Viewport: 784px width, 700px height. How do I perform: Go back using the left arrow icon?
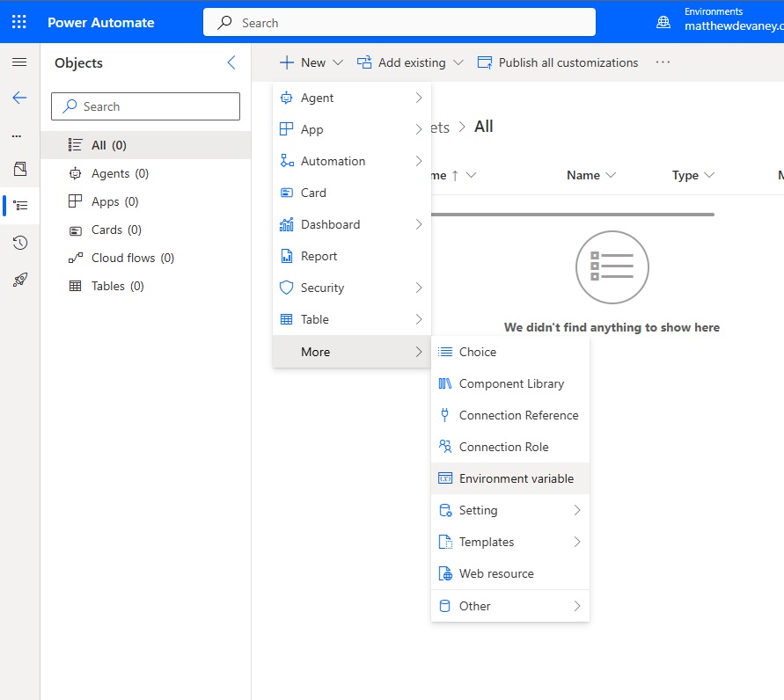[19, 98]
